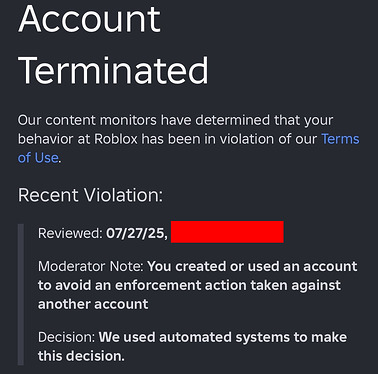Click the review date 07/27/25
Screen dimensions: 378x374
[x=137, y=233]
